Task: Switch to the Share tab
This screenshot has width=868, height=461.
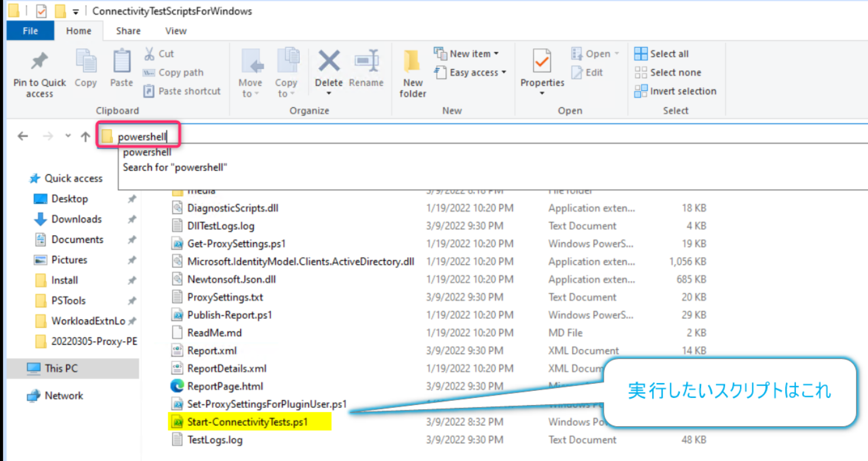Action: click(128, 31)
